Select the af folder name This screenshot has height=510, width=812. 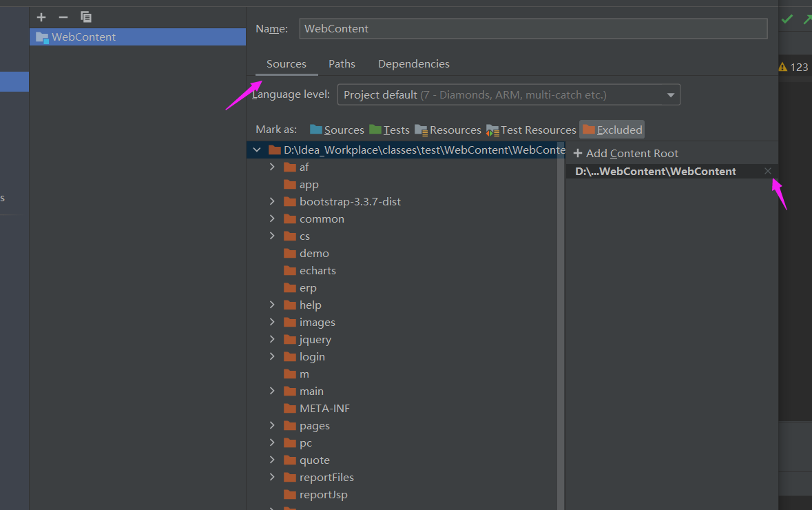tap(304, 167)
